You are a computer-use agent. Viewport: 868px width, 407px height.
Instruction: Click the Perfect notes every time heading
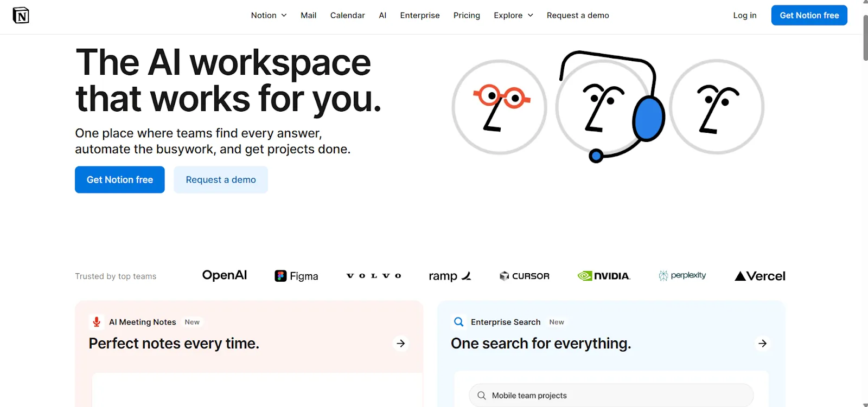[x=174, y=344]
